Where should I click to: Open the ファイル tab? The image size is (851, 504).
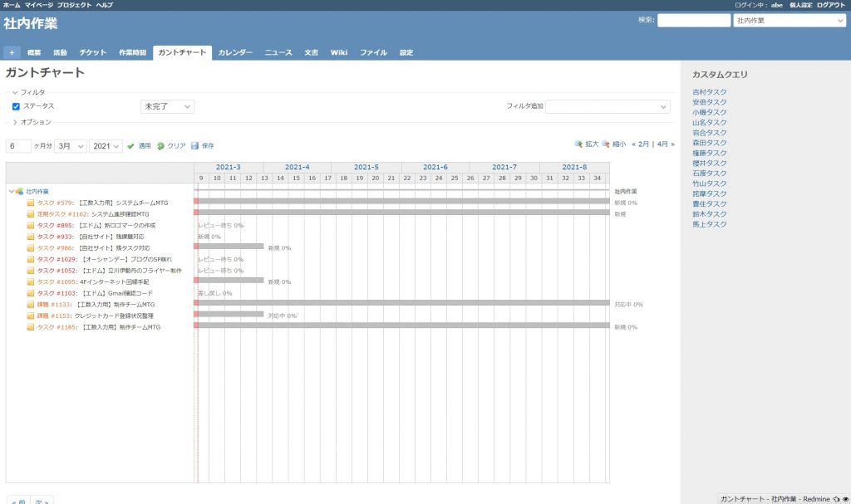[373, 52]
